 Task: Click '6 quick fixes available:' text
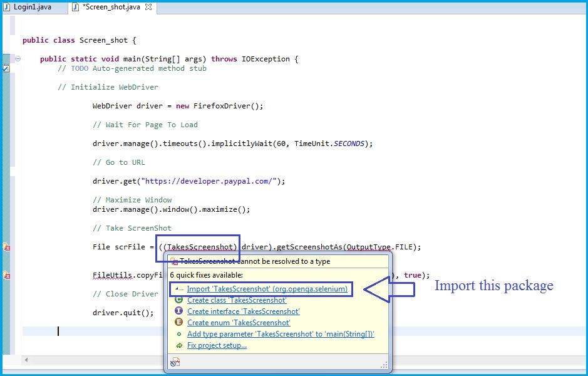pyautogui.click(x=206, y=275)
